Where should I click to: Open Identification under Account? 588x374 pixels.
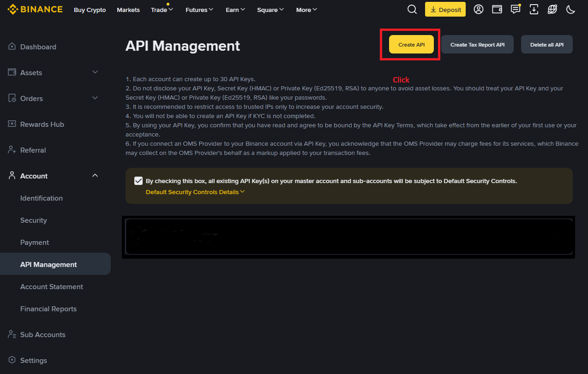[42, 198]
